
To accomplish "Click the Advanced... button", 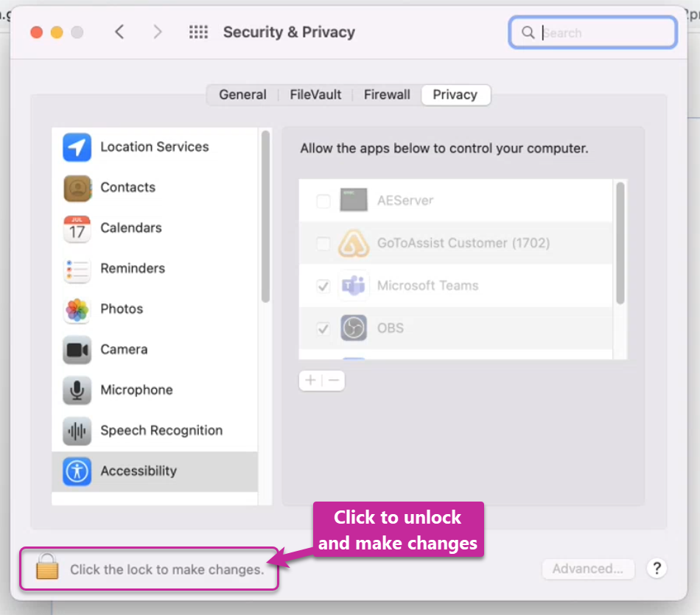I will coord(588,569).
